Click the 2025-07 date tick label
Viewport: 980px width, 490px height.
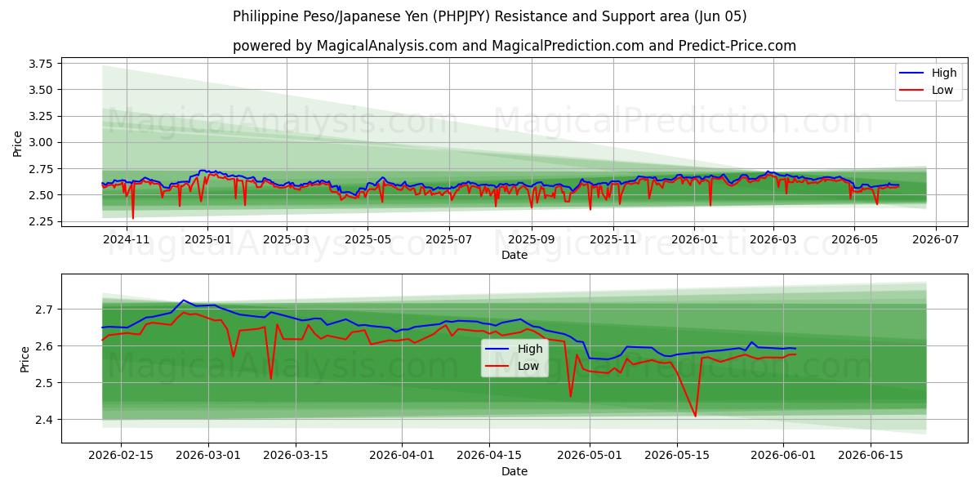coord(449,239)
